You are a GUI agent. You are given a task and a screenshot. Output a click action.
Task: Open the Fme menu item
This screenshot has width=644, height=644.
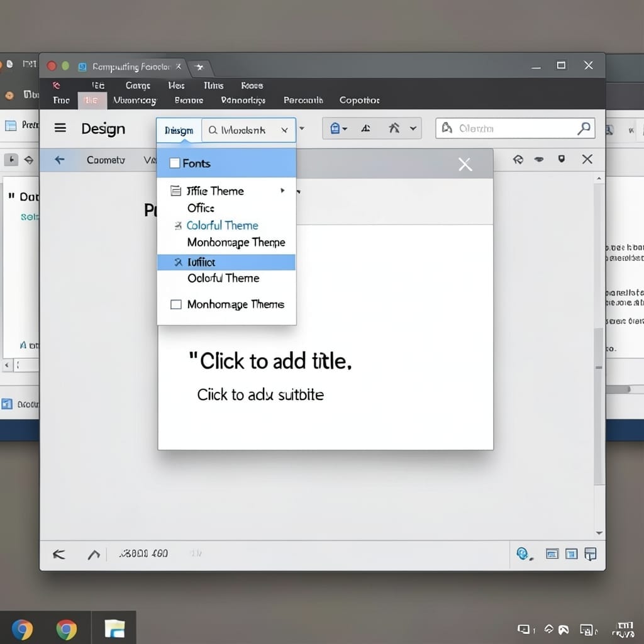(61, 100)
